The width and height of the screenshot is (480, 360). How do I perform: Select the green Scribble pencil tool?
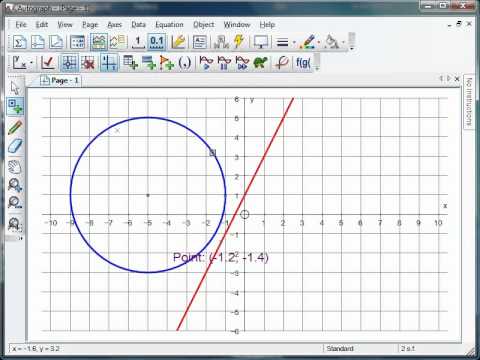click(x=15, y=127)
